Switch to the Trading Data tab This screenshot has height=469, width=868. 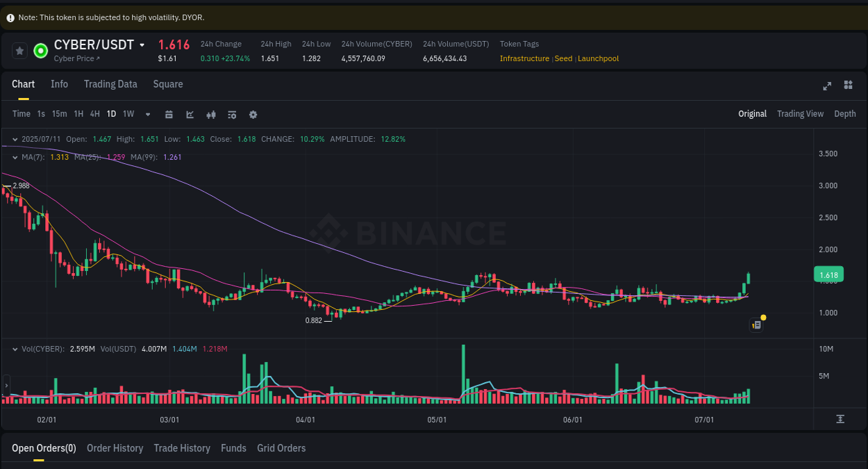pyautogui.click(x=110, y=84)
